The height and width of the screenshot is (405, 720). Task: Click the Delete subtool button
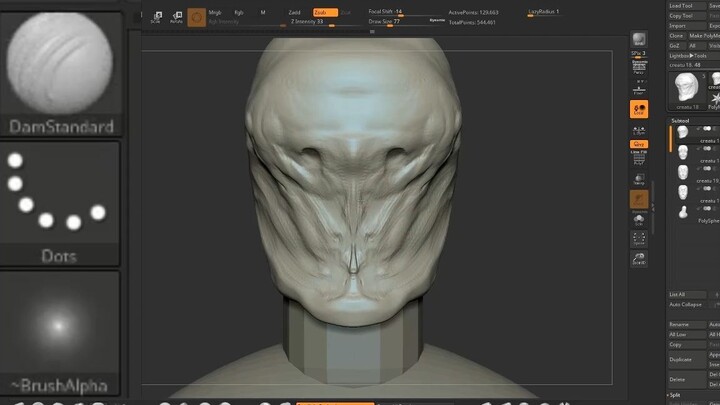[686, 380]
